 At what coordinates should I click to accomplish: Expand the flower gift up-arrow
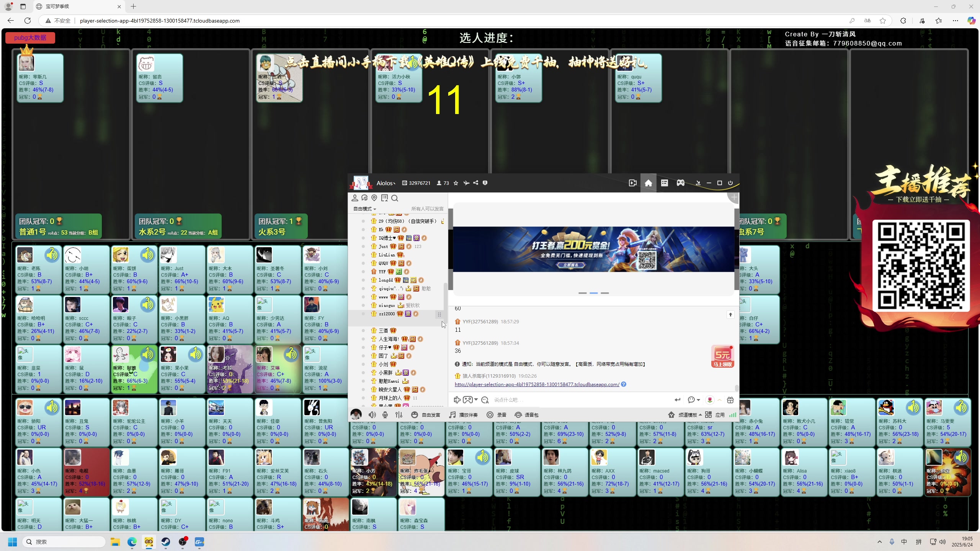(x=719, y=400)
